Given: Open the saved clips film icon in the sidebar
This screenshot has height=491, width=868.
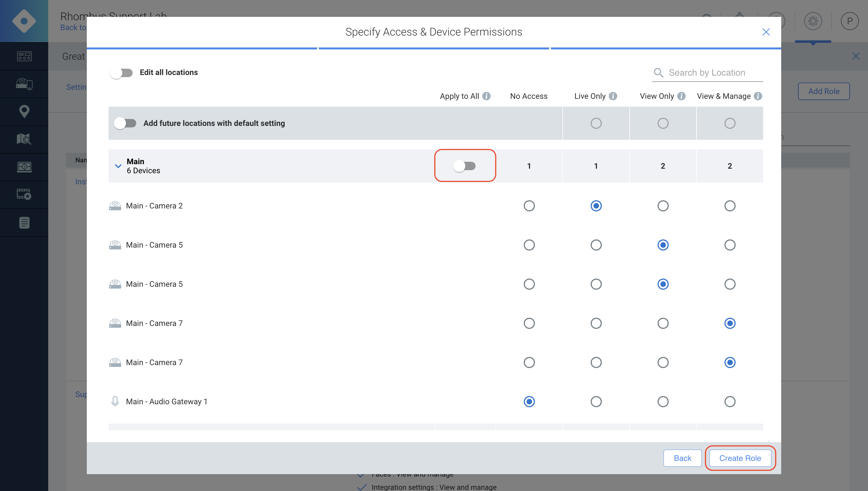Looking at the screenshot, I should (x=24, y=194).
